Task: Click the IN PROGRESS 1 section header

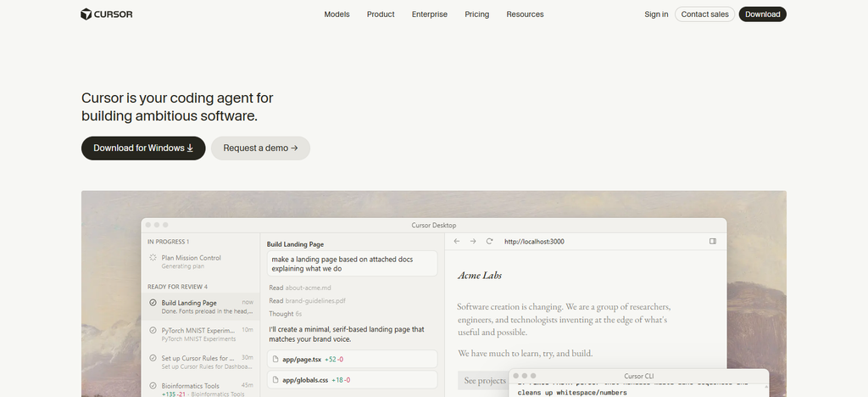Action: [169, 242]
